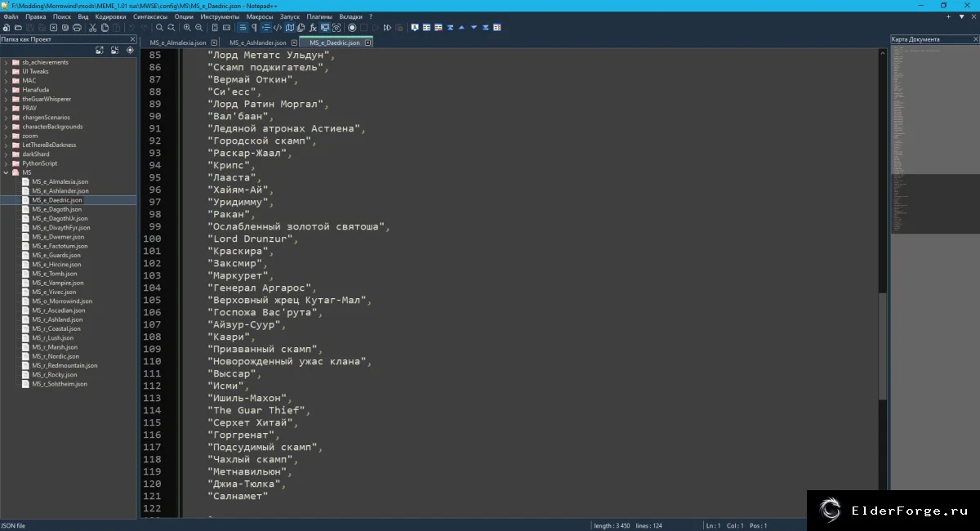Click the Run macro multiple times icon
The width and height of the screenshot is (980, 531).
pos(387,28)
